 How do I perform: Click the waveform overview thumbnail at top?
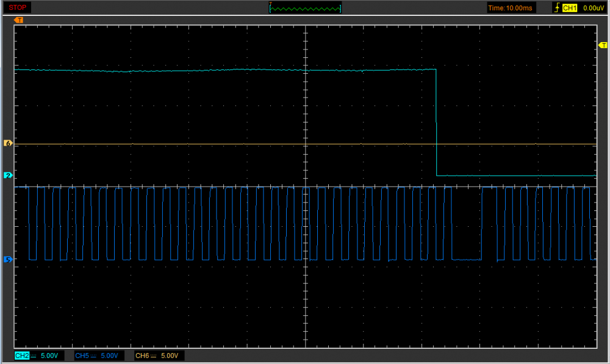(x=305, y=8)
